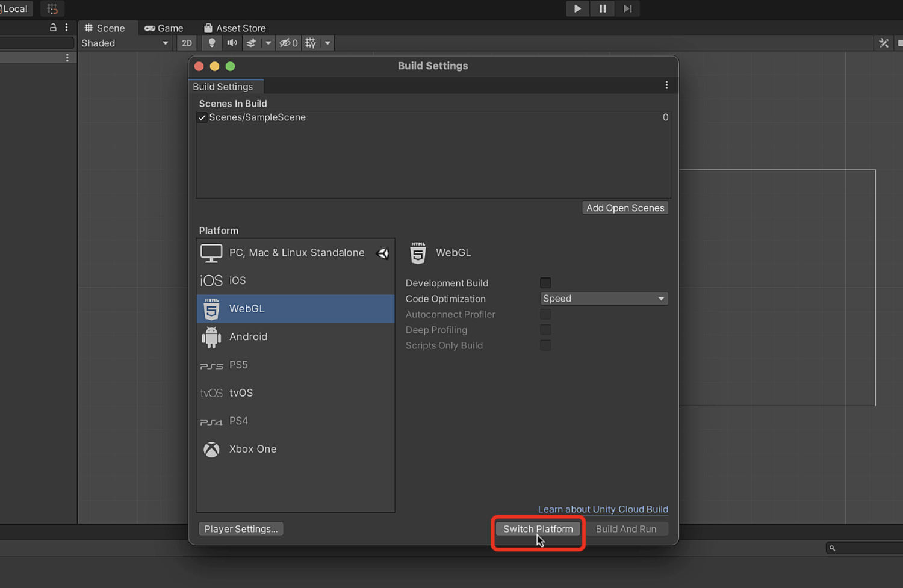Tick the Autoconnect Profiler checkbox
The width and height of the screenshot is (903, 588).
pos(545,314)
